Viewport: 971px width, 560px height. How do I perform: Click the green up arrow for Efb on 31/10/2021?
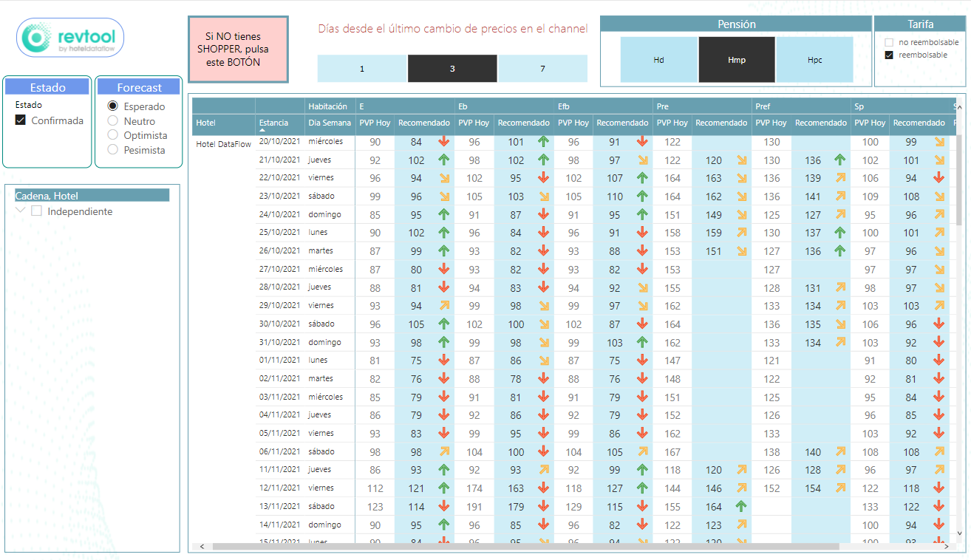(x=642, y=343)
